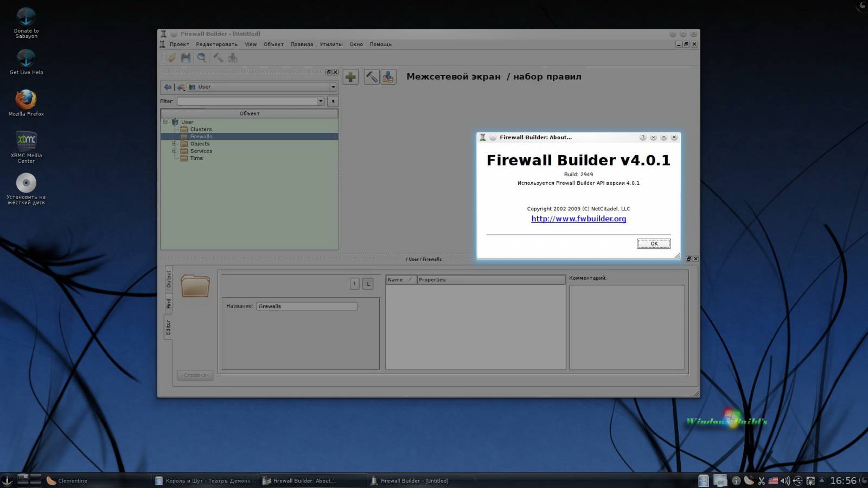868x488 pixels.
Task: Select the Services folder in tree
Action: [201, 151]
